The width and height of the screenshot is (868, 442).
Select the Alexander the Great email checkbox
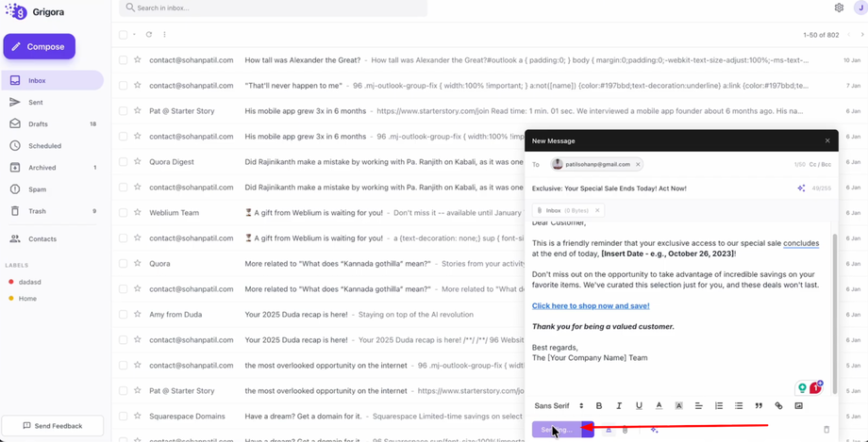(123, 59)
